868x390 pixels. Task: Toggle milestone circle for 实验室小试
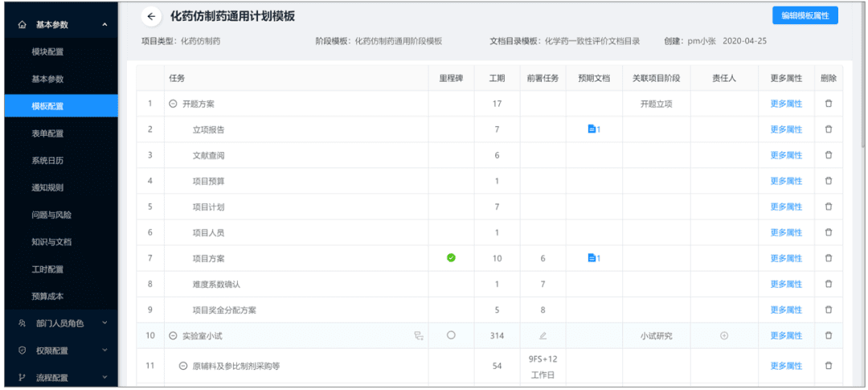pyautogui.click(x=451, y=335)
